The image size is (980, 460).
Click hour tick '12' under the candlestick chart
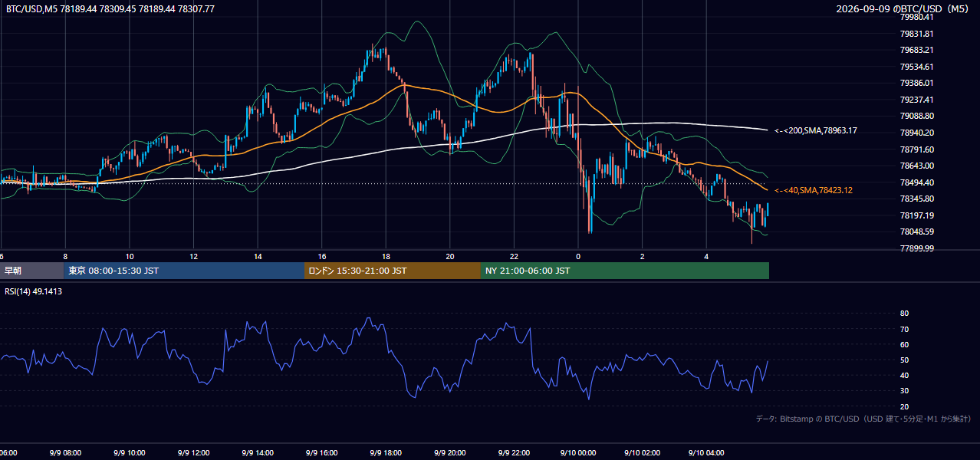pyautogui.click(x=194, y=257)
